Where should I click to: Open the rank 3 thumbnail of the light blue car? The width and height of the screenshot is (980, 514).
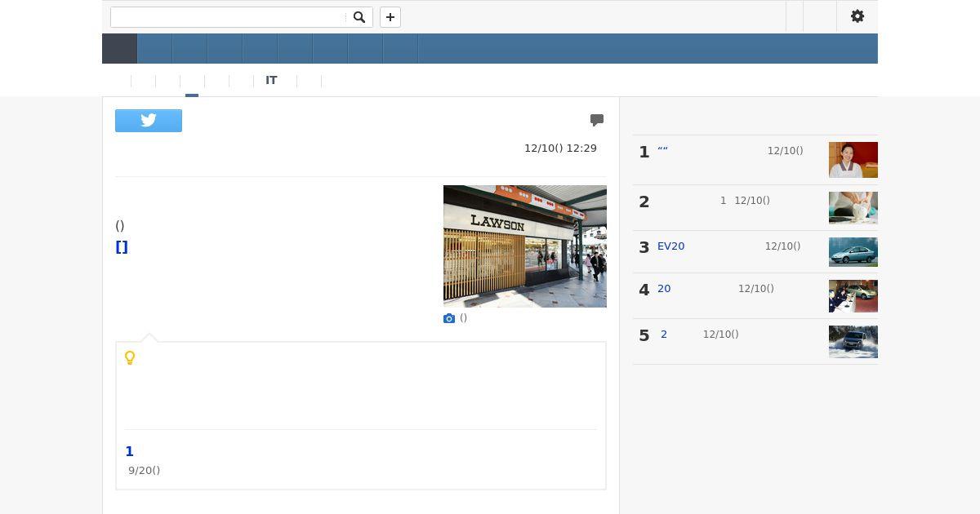[853, 252]
